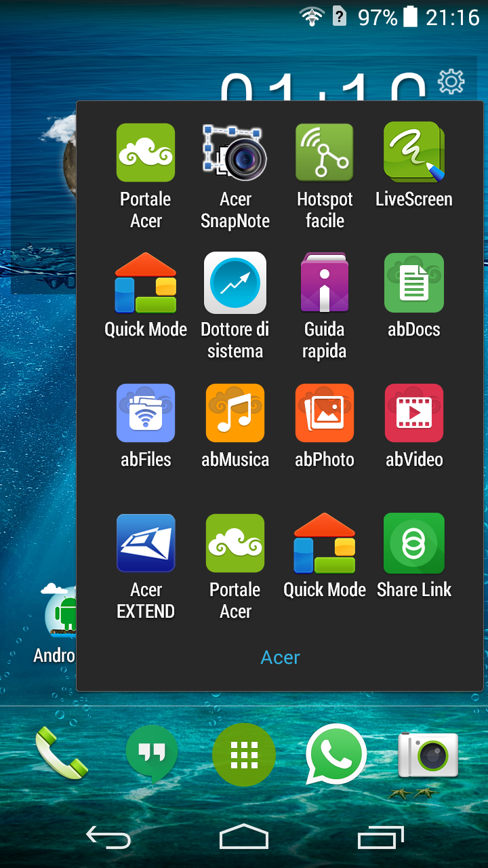This screenshot has width=488, height=868.
Task: Tap the Home navigation button
Action: pyautogui.click(x=244, y=837)
